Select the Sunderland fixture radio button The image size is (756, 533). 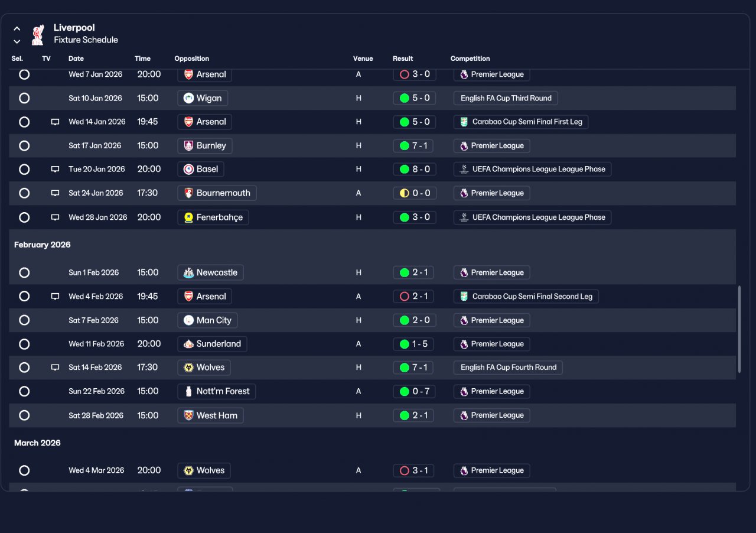24,344
